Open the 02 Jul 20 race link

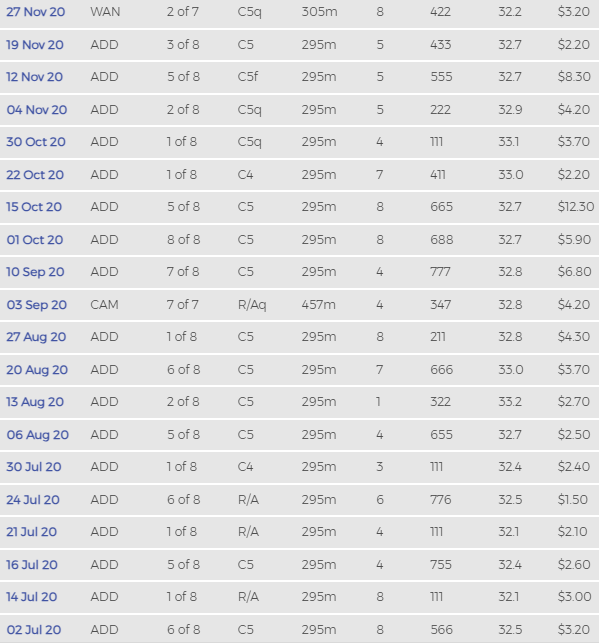[x=34, y=630]
